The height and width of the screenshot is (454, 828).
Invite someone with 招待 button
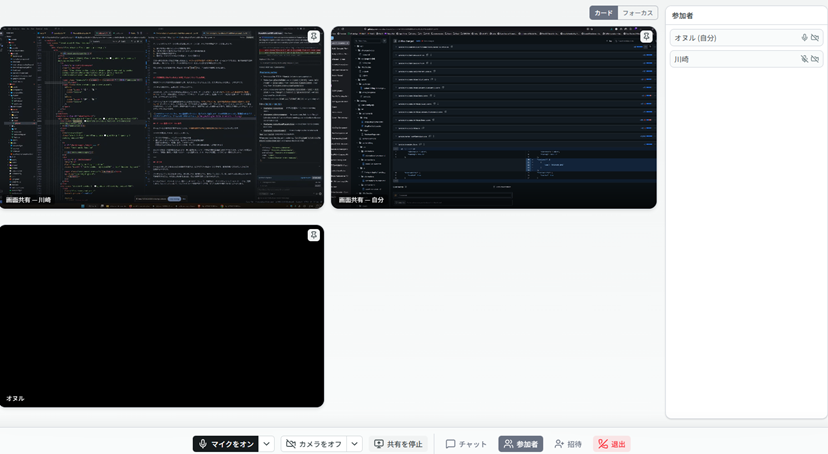[568, 444]
